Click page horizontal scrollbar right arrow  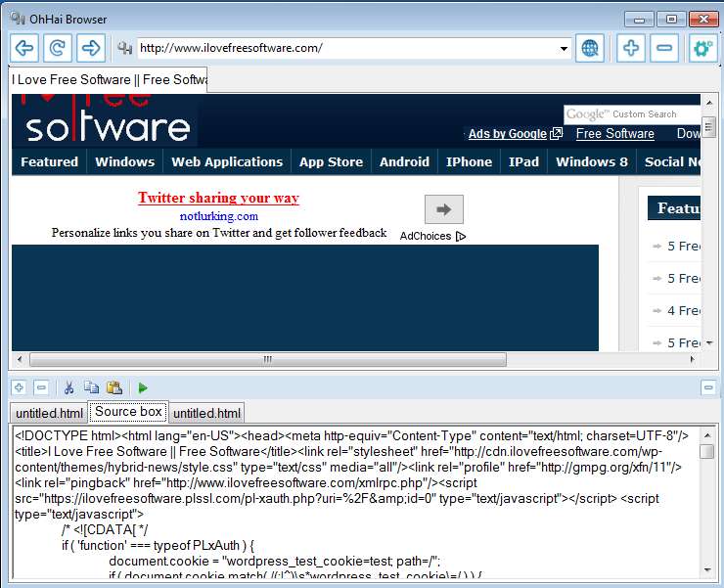click(x=692, y=359)
